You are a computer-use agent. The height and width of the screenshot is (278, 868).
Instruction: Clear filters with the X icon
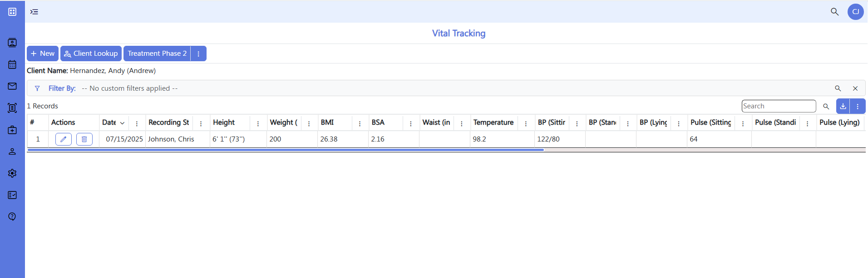(855, 88)
